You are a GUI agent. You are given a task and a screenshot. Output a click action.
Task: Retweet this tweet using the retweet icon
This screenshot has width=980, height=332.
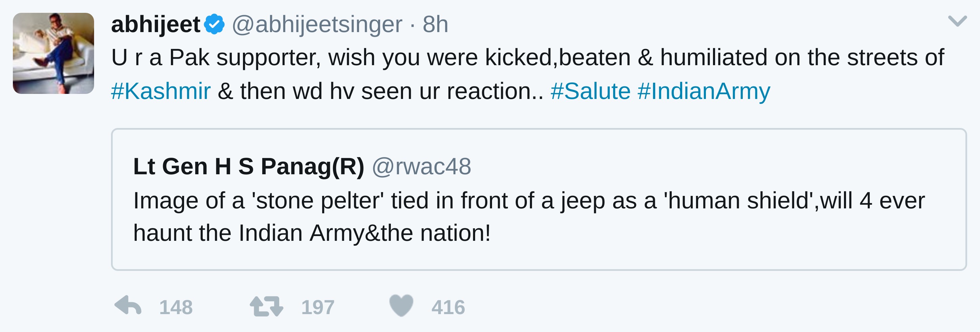[x=266, y=306]
